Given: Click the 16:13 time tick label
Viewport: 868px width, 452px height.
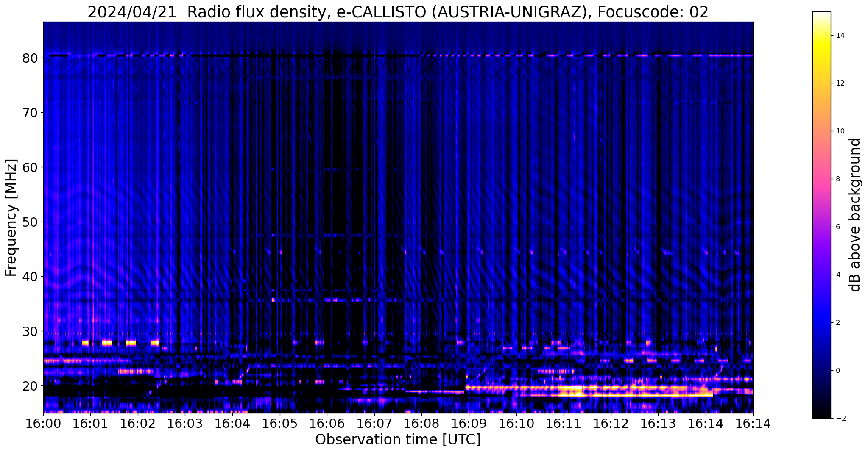Looking at the screenshot, I should 659,423.
